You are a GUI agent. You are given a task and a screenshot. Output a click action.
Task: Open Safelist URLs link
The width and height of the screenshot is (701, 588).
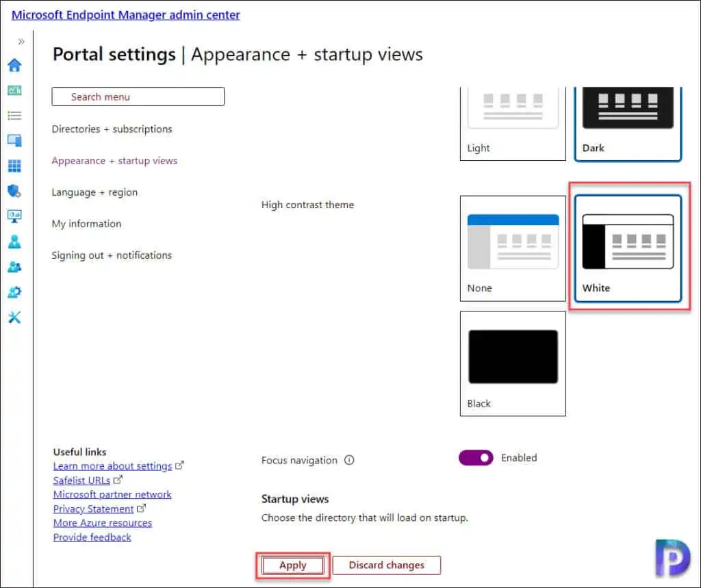[x=81, y=481]
